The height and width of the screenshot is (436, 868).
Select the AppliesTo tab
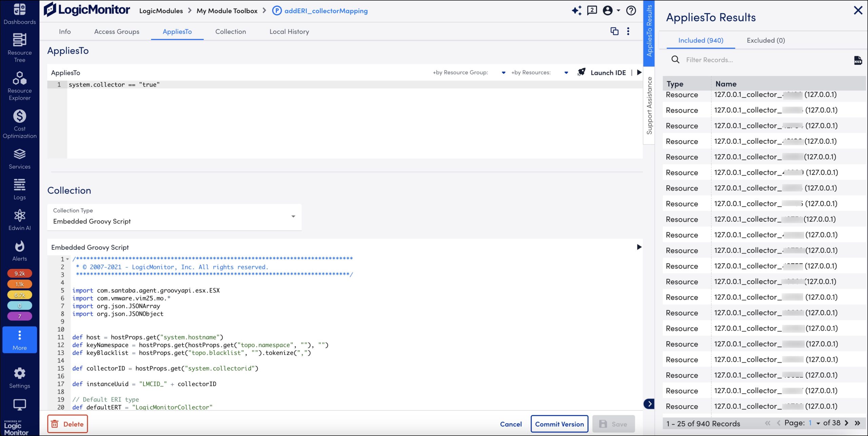click(177, 32)
